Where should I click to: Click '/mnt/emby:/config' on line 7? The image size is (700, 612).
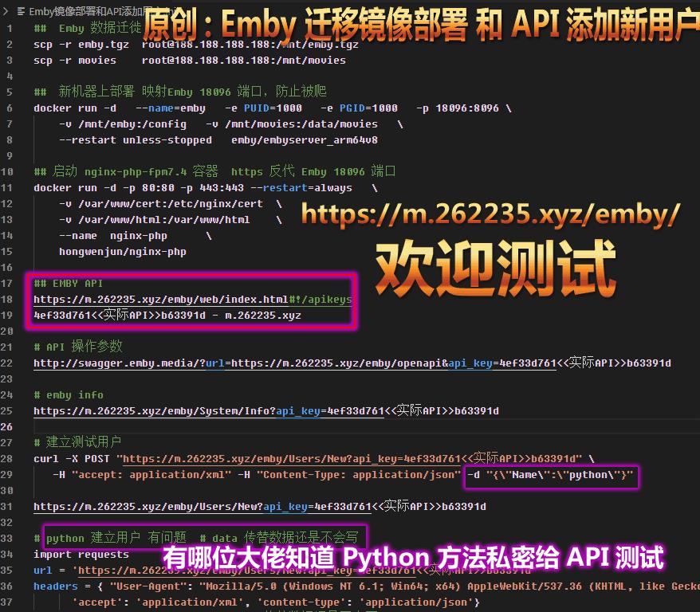[x=132, y=124]
